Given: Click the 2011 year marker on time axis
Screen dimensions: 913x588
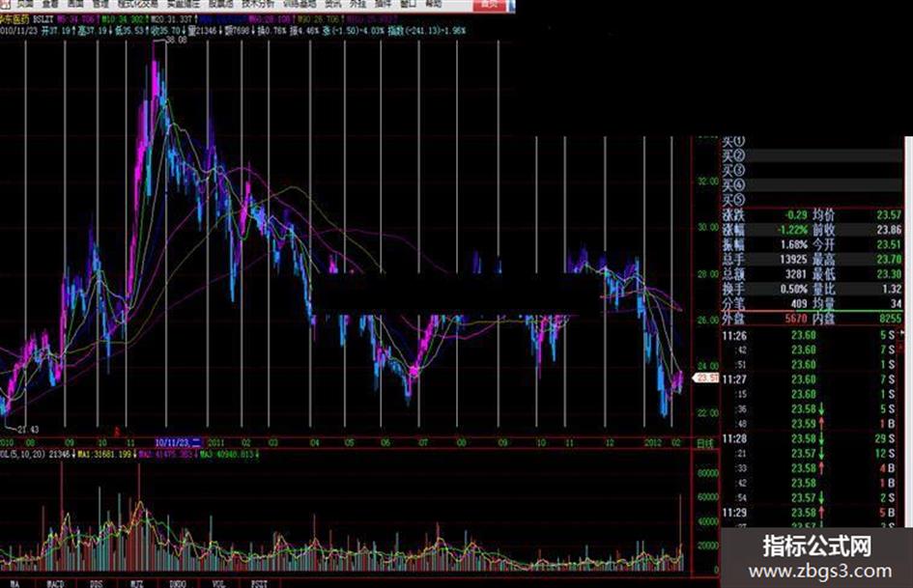Looking at the screenshot, I should point(216,443).
